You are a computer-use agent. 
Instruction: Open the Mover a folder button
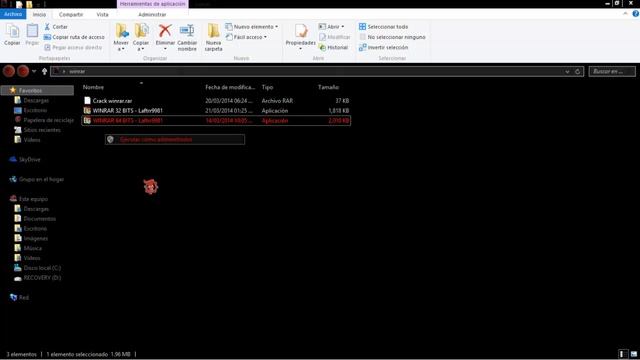121,37
